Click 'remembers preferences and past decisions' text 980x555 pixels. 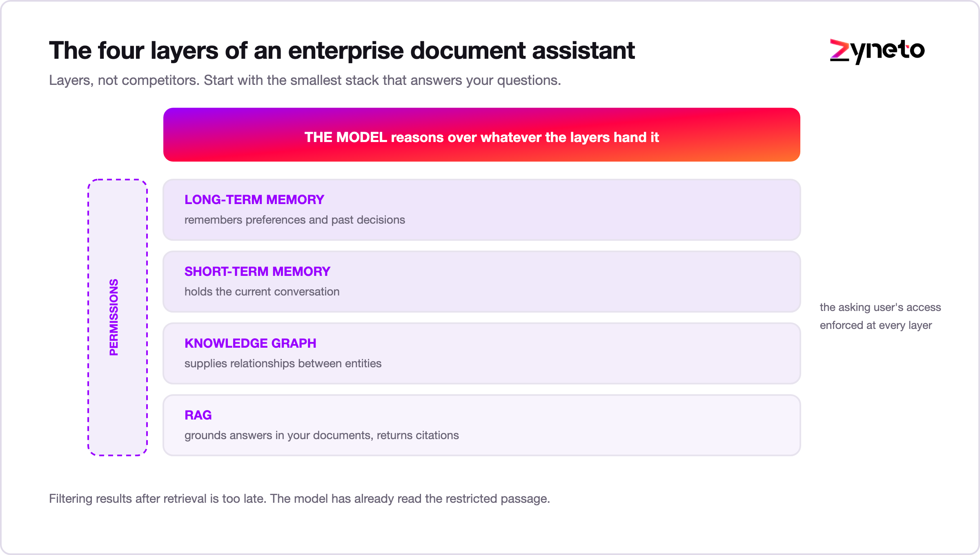[x=295, y=220]
